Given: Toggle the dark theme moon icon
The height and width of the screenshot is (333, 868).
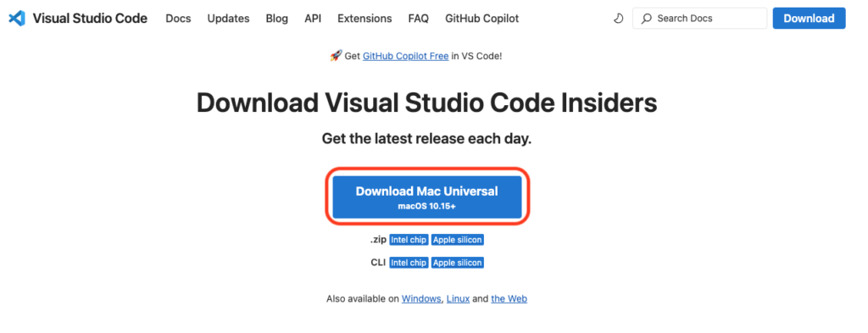Looking at the screenshot, I should 618,19.
